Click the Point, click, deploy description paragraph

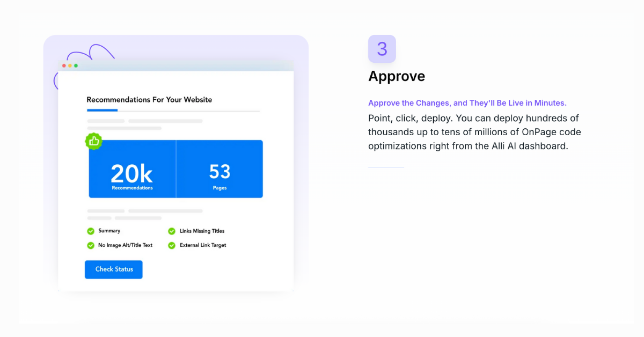474,132
